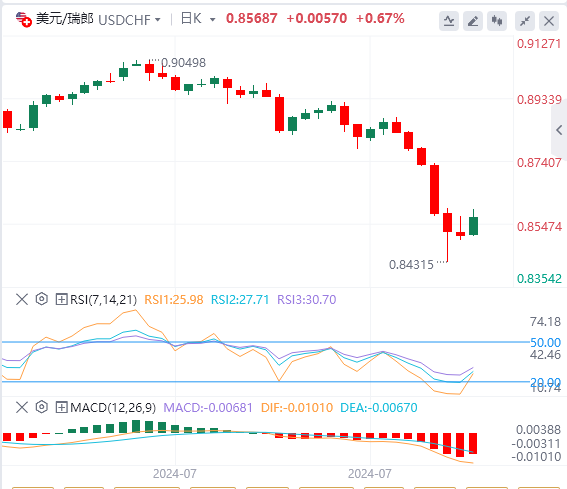Click the 0.91271 price axis label
Image resolution: width=567 pixels, height=489 pixels.
coord(539,44)
